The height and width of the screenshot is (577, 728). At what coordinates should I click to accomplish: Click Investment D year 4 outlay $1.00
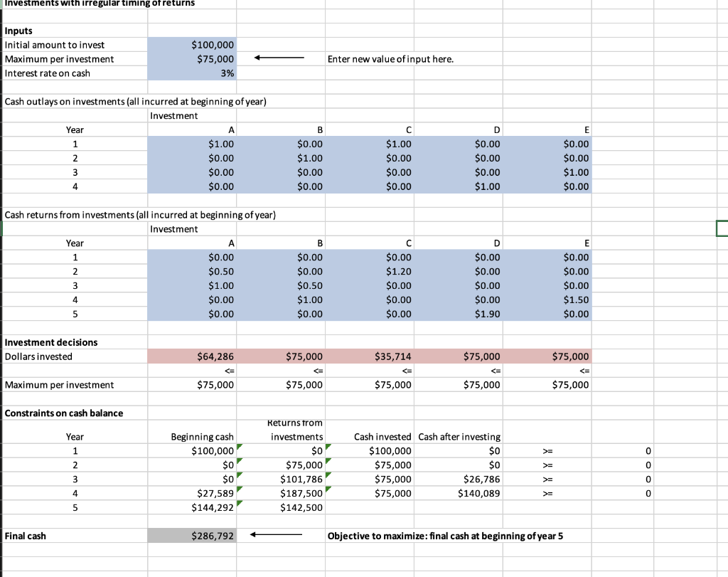pyautogui.click(x=459, y=186)
